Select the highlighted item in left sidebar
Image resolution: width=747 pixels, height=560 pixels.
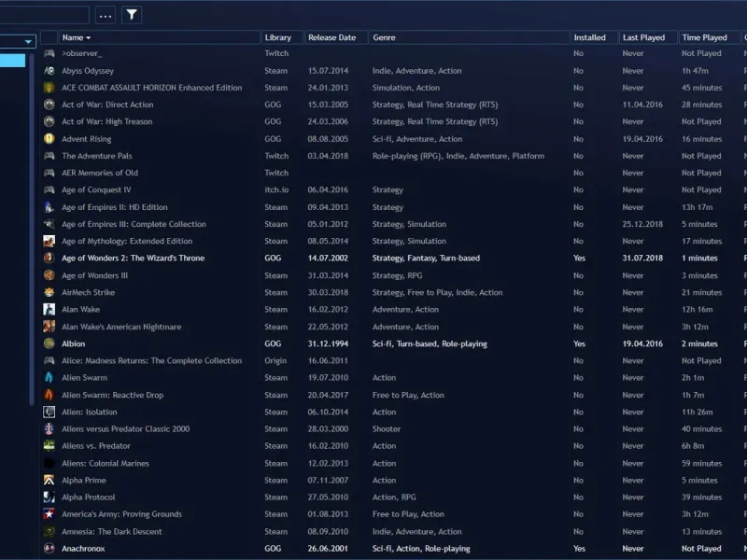click(x=12, y=61)
